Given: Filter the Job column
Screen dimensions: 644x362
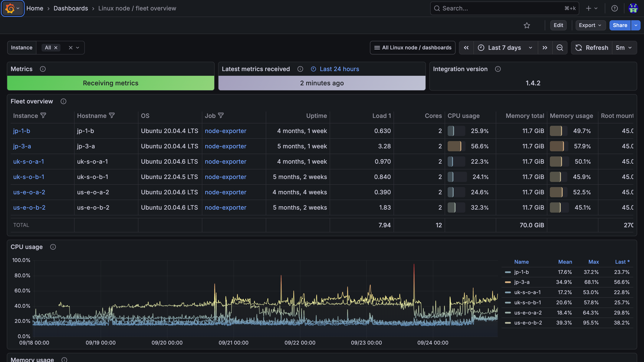Looking at the screenshot, I should (x=221, y=115).
